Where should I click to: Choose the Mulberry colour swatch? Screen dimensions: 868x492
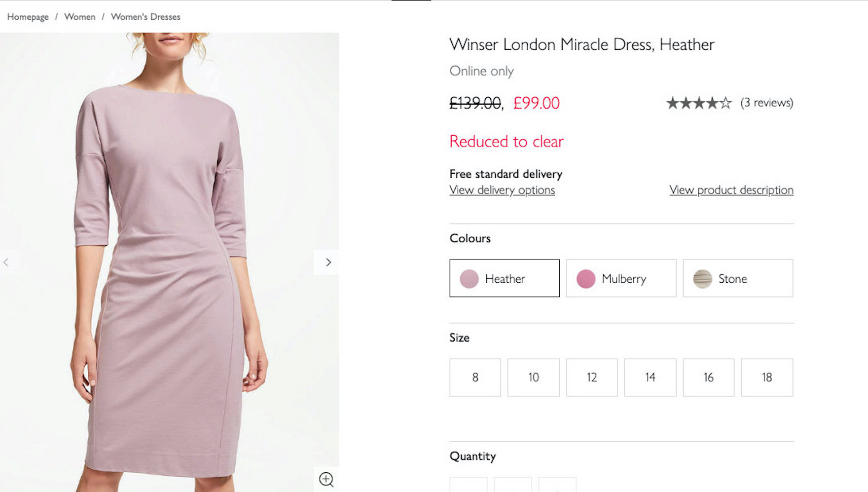click(x=621, y=278)
